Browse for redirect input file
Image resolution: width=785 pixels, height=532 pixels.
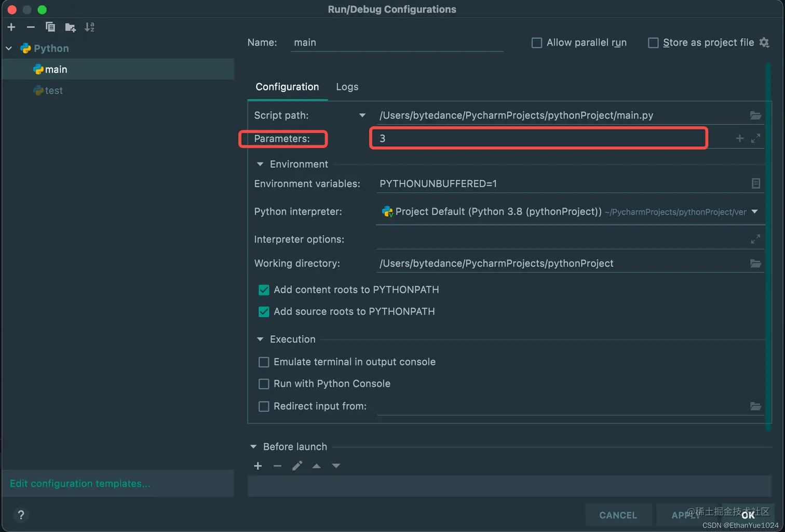755,406
